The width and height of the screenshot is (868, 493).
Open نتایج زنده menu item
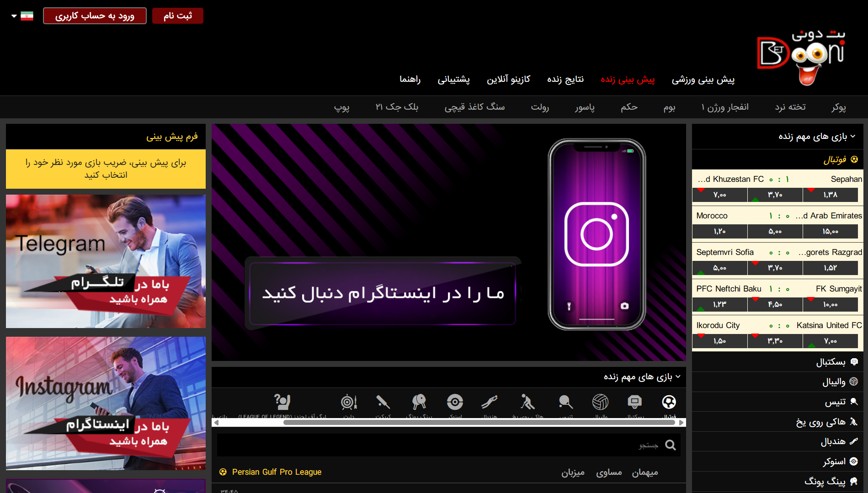coord(565,79)
